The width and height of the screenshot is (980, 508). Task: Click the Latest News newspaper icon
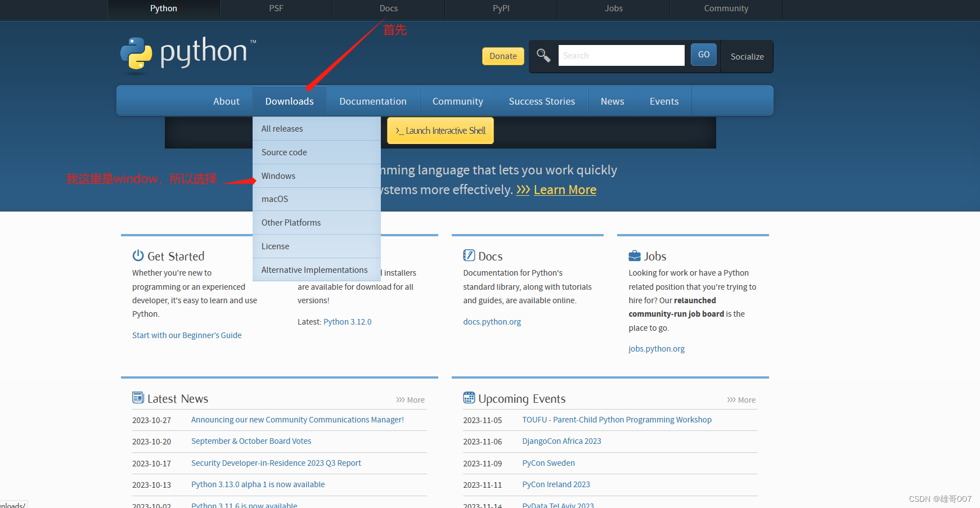(138, 398)
